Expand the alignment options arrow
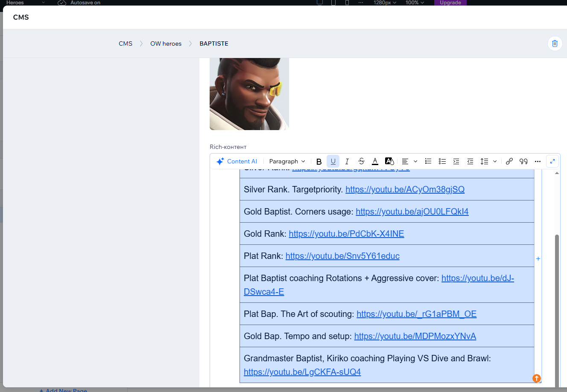This screenshot has width=567, height=392. click(x=415, y=161)
